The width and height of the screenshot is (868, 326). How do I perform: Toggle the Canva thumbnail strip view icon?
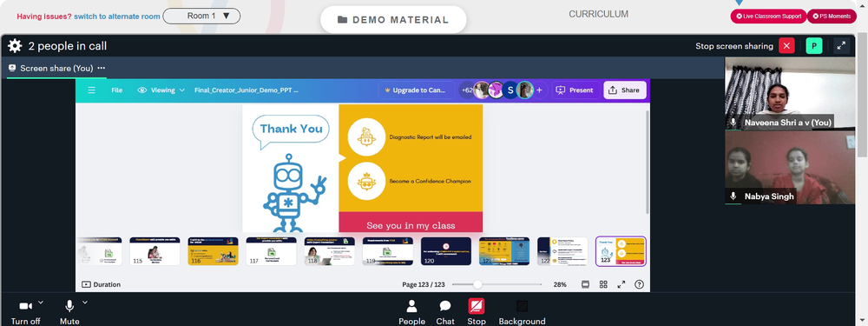[585, 284]
